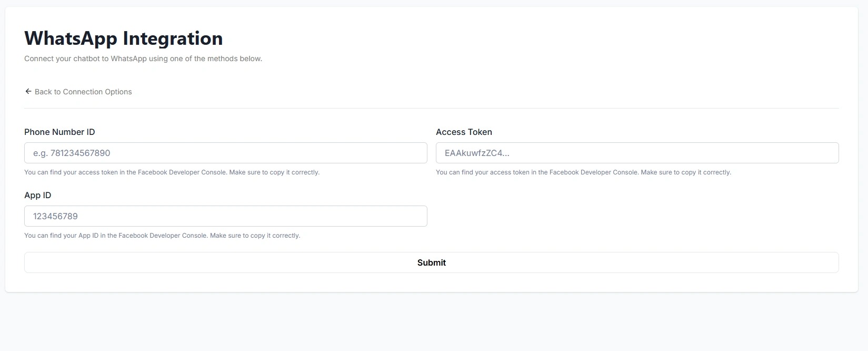Click the '123456789' placeholder text
The image size is (868, 351).
pos(55,216)
